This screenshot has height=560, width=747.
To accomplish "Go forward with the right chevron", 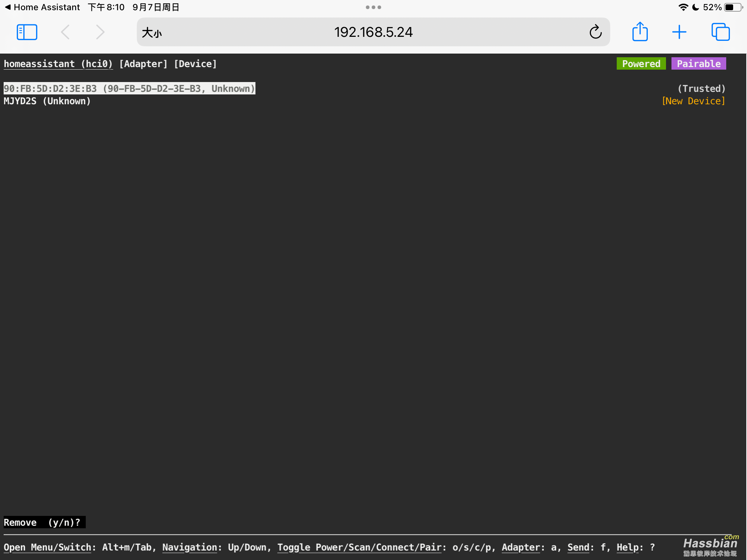I will click(x=100, y=32).
